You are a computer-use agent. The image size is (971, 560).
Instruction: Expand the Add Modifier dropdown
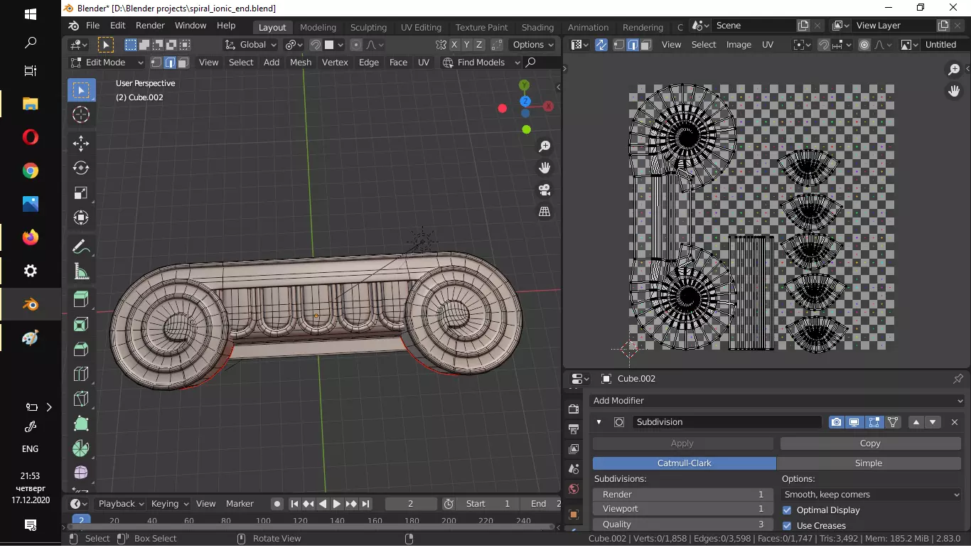tap(777, 401)
